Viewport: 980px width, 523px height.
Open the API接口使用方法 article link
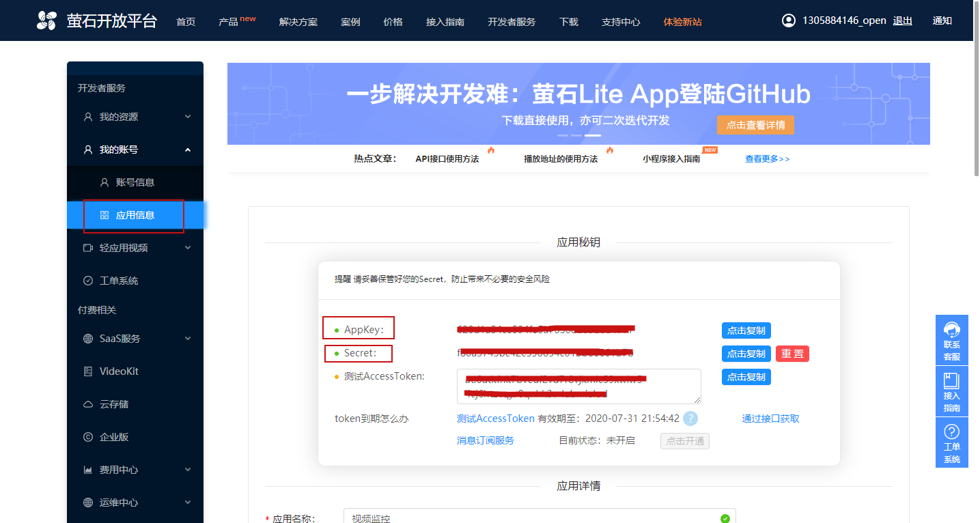447,158
